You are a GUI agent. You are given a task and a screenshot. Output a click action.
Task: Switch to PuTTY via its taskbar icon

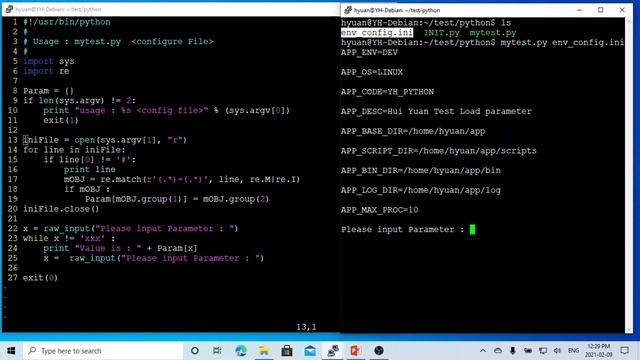click(333, 351)
